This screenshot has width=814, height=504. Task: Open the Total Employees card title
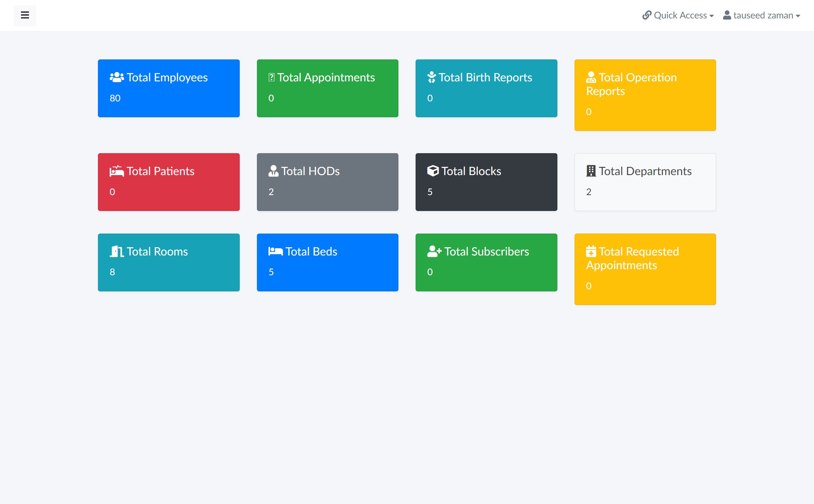[167, 77]
